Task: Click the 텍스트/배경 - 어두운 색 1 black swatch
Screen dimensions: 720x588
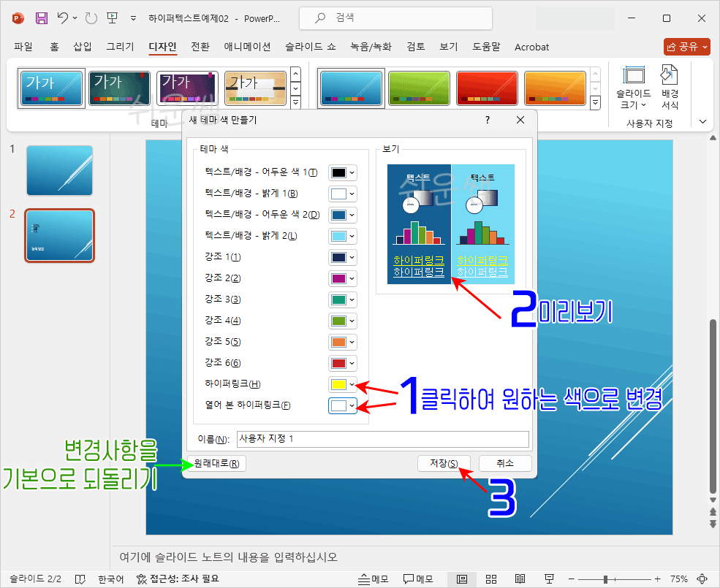Action: [338, 172]
